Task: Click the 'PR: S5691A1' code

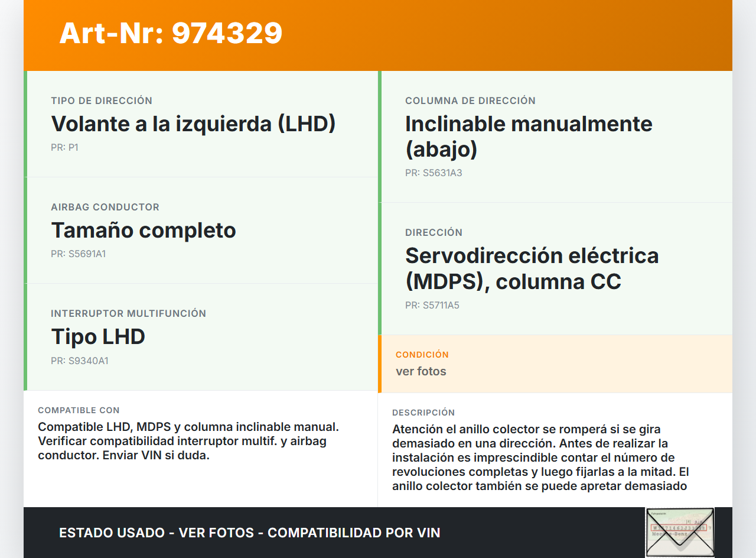Action: 79,254
